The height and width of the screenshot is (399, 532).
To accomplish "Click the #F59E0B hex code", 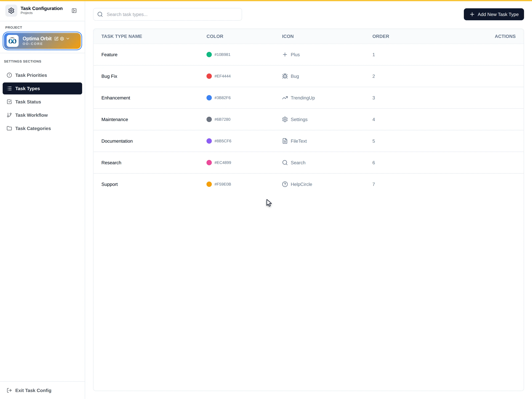I will click(223, 184).
